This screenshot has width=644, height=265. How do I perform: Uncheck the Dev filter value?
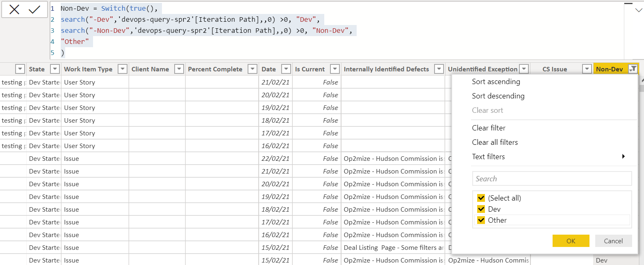click(481, 209)
